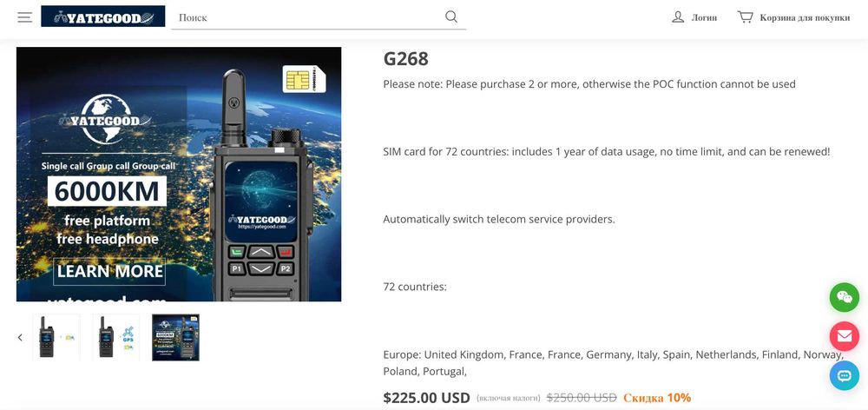The height and width of the screenshot is (410, 868).
Task: Open the hamburger navigation menu
Action: point(24,17)
